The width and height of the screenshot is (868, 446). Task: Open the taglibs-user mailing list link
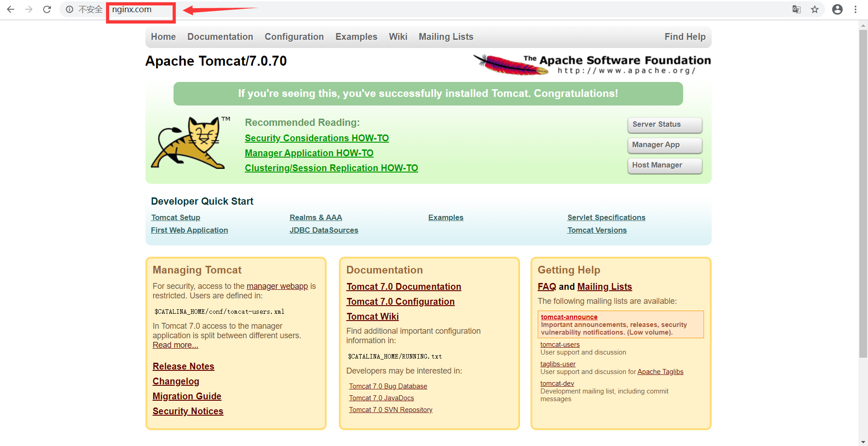pyautogui.click(x=558, y=364)
